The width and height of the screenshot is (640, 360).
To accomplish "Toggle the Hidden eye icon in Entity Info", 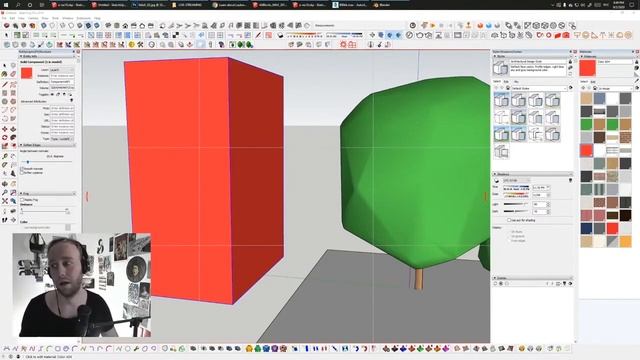I will (x=52, y=94).
